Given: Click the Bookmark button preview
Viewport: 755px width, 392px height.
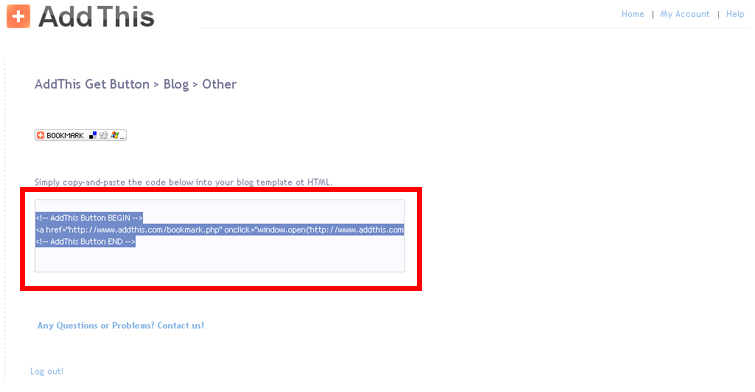Looking at the screenshot, I should coord(80,135).
